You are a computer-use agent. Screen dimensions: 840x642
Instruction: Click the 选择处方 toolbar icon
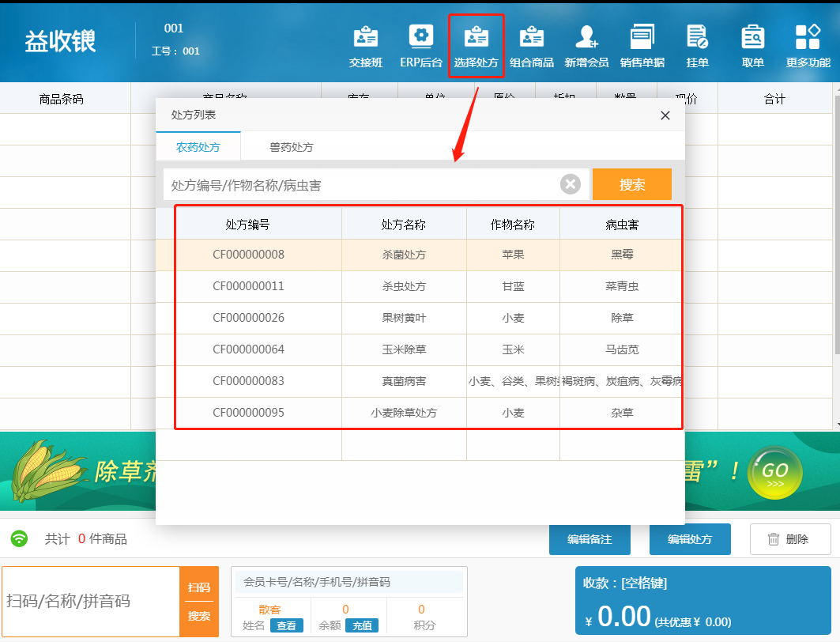476,46
